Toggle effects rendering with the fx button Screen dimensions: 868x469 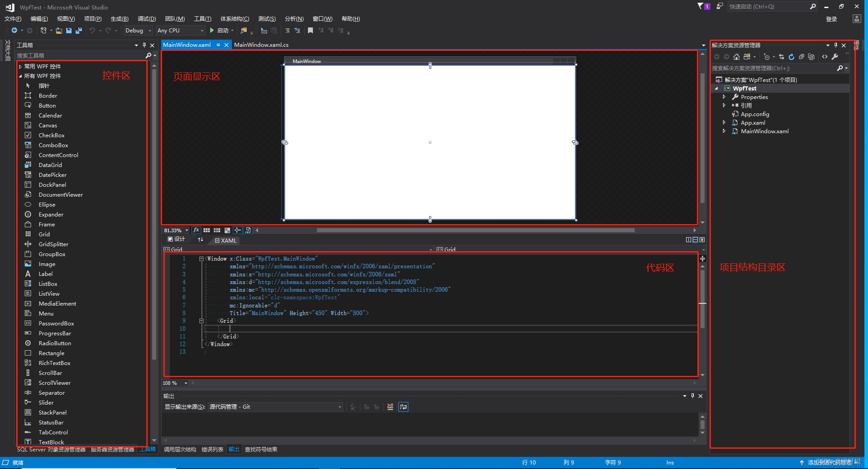click(x=196, y=230)
